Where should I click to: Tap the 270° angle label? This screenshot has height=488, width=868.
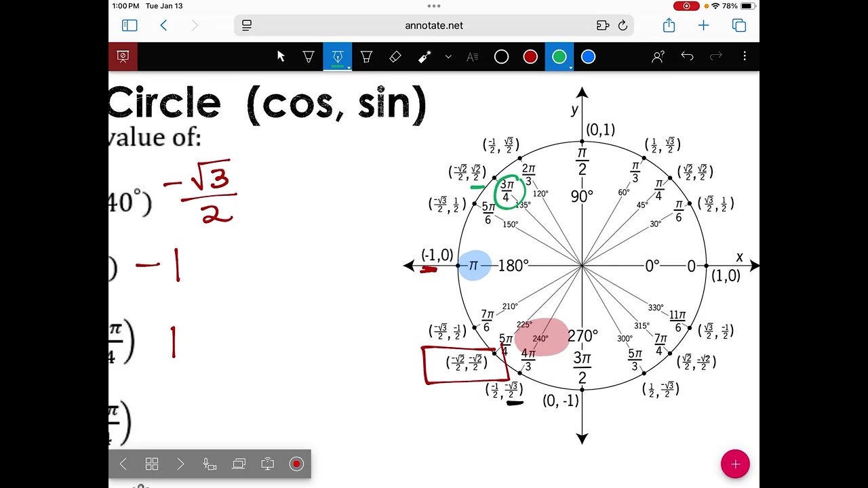[x=583, y=335]
